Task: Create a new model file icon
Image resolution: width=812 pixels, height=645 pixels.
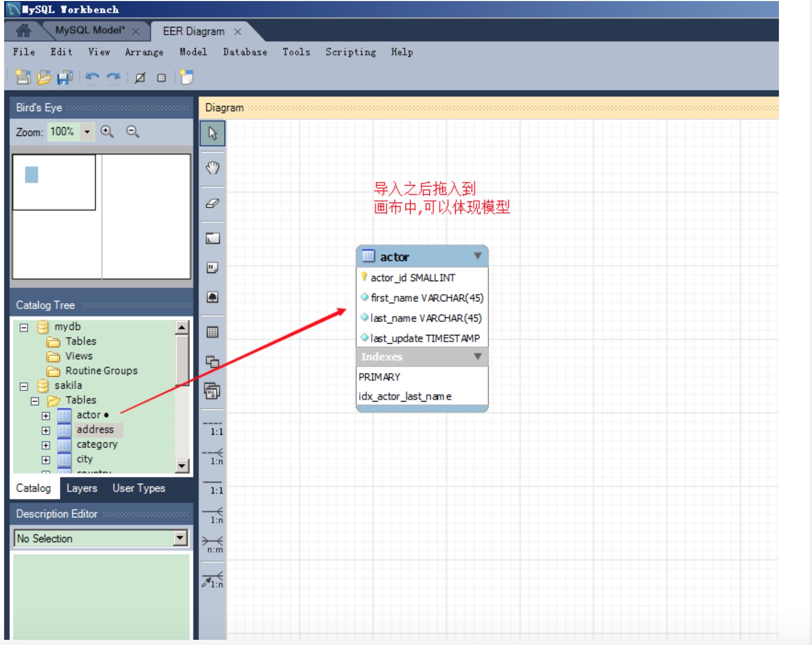Action: [x=22, y=77]
